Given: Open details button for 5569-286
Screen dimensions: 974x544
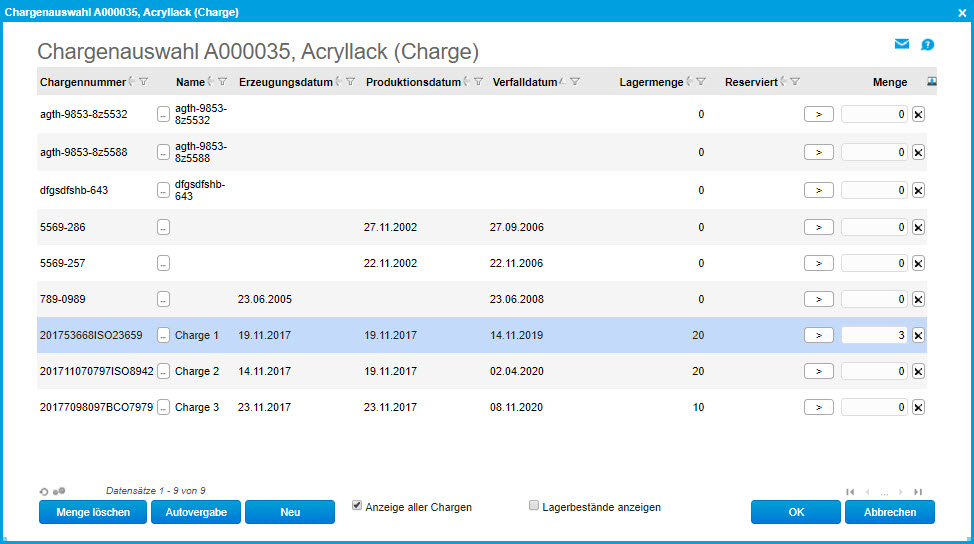Looking at the screenshot, I should pos(163,227).
